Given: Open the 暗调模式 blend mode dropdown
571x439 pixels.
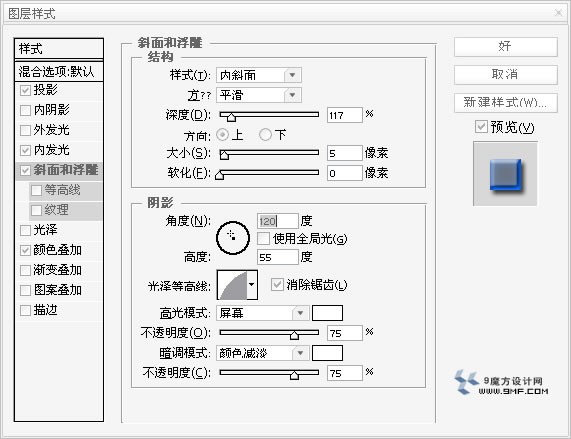Looking at the screenshot, I should [263, 353].
